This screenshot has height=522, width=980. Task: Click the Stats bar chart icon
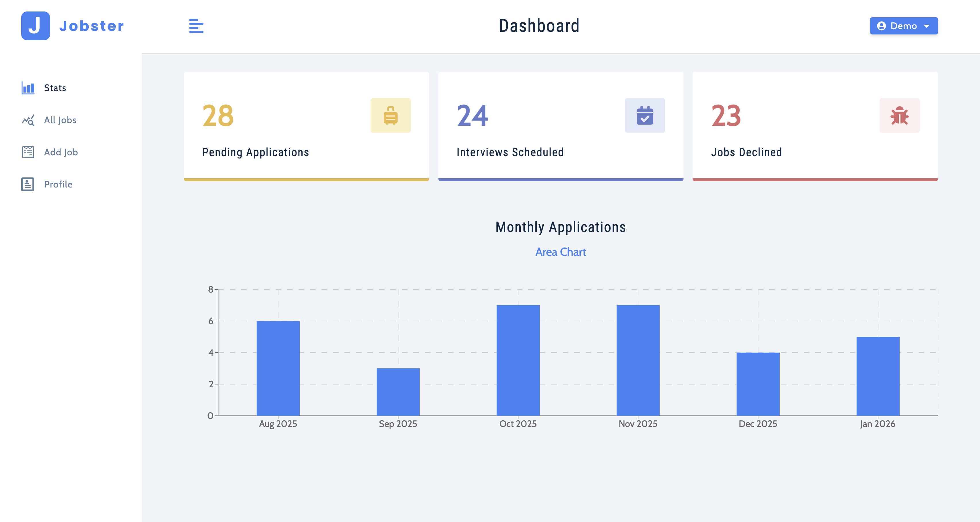pyautogui.click(x=28, y=88)
